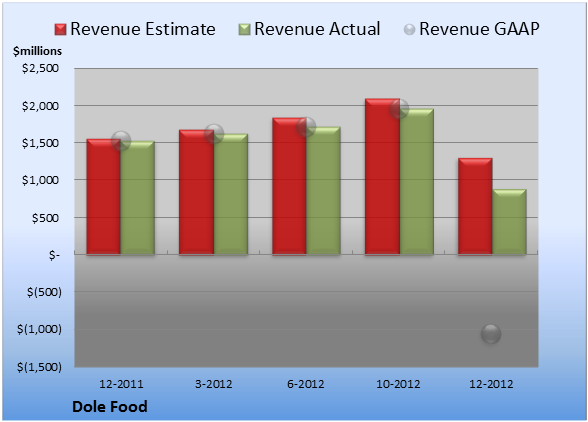This screenshot has height=422, width=588.
Task: Click the '$1,500' axis value
Action: point(40,143)
